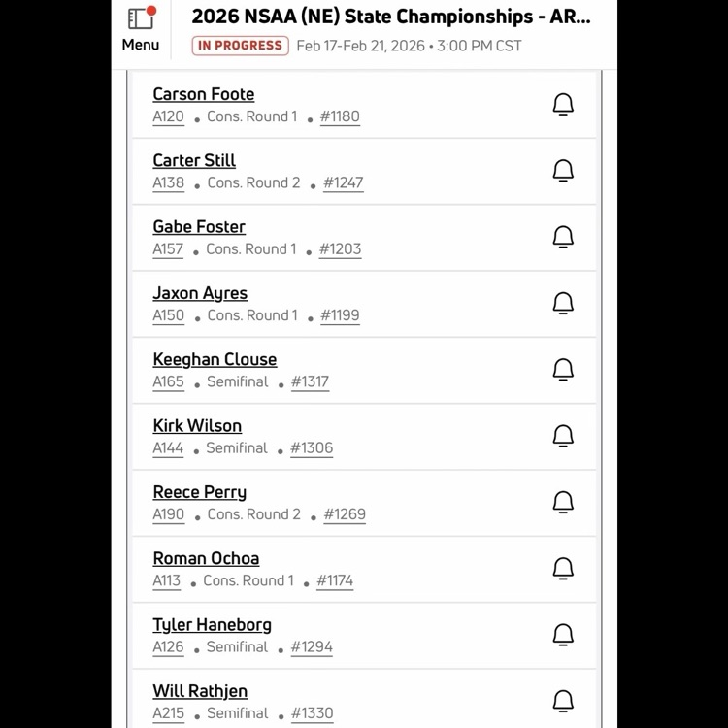Enable alerts bell for Jaxon Ayres
728x728 pixels.
(563, 304)
